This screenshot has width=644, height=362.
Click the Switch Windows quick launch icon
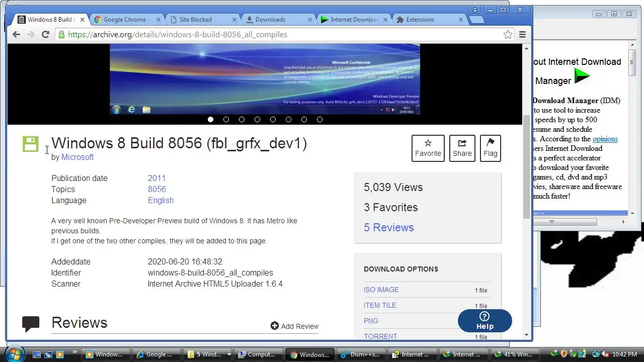(x=48, y=354)
